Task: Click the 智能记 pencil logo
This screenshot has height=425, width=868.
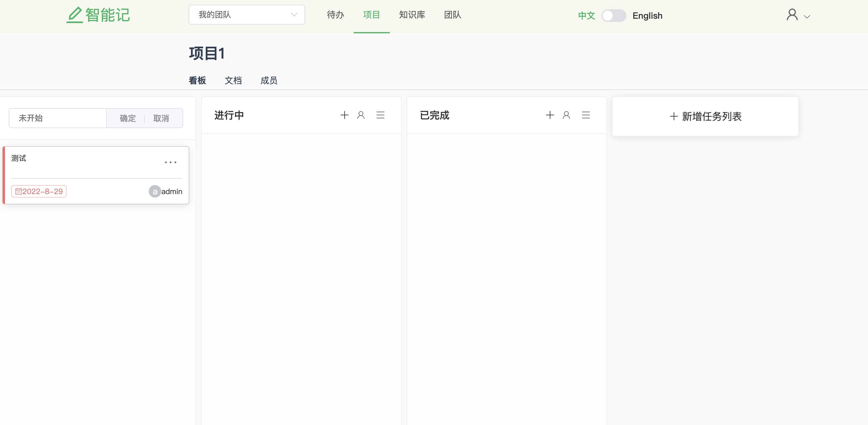Action: point(74,15)
